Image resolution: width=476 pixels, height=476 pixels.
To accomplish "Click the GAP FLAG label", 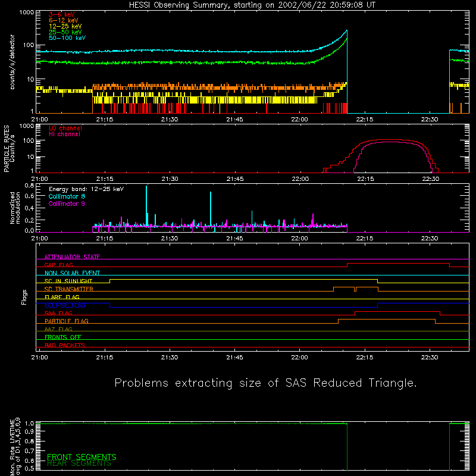I will tap(58, 265).
